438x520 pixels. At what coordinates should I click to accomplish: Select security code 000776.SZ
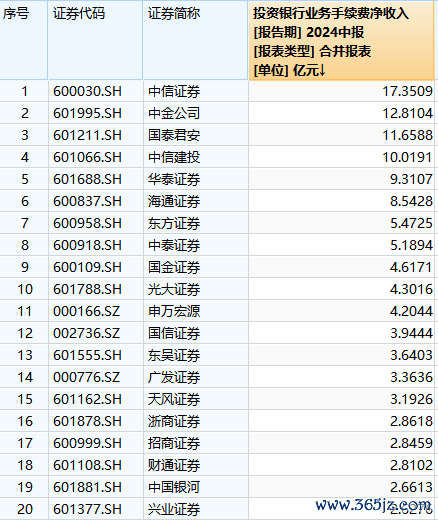tap(95, 377)
